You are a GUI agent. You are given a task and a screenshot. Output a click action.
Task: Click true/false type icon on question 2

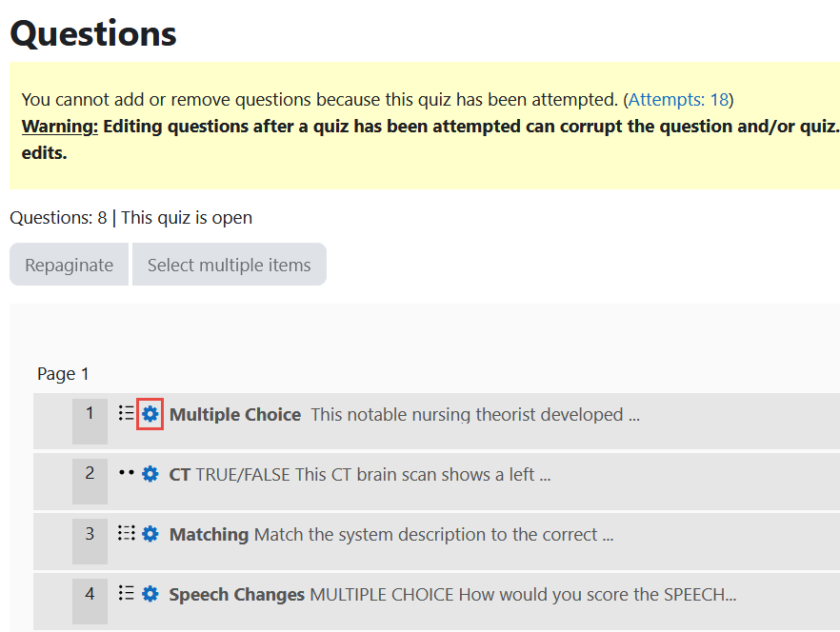126,473
